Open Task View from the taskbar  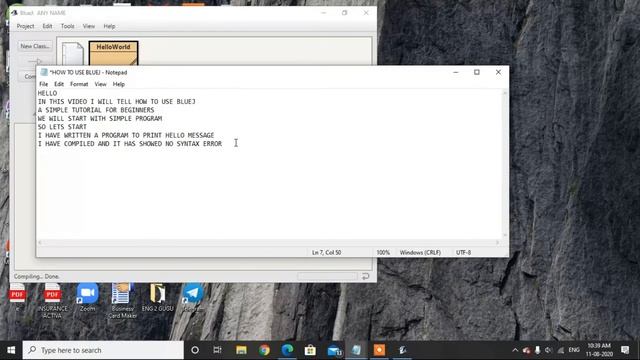(218, 350)
